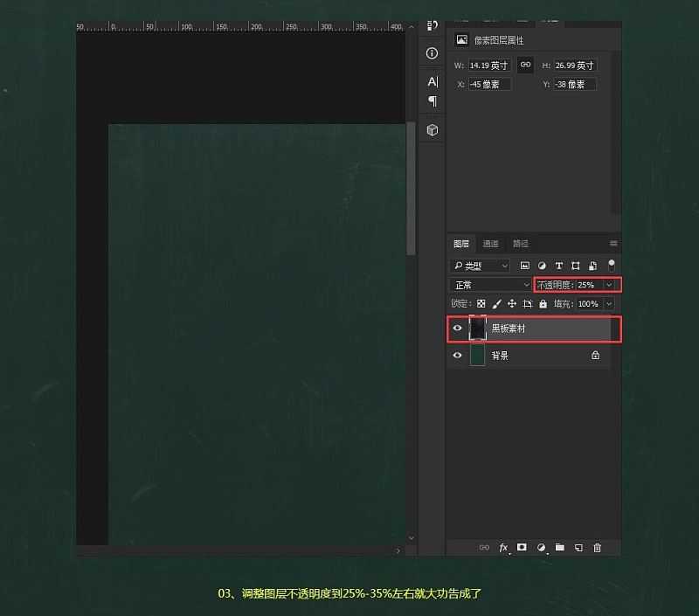Click the Add layer mask icon
This screenshot has width=699, height=616.
pyautogui.click(x=523, y=548)
